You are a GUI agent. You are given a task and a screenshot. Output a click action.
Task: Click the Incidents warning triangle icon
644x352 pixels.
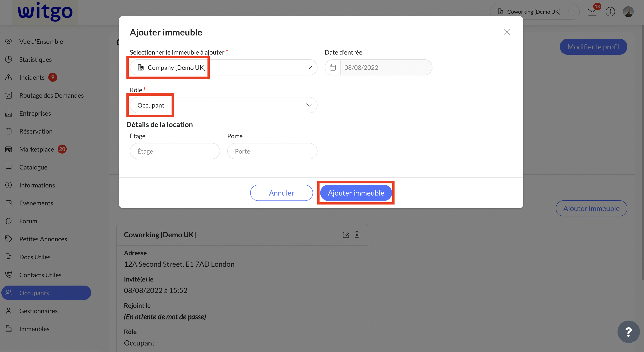coord(9,77)
